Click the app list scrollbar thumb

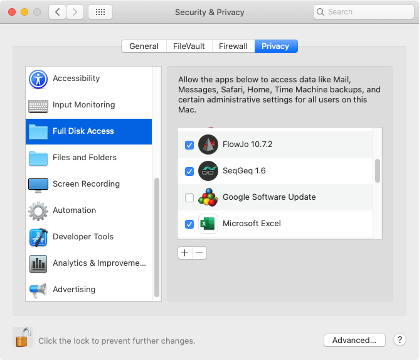click(x=377, y=171)
